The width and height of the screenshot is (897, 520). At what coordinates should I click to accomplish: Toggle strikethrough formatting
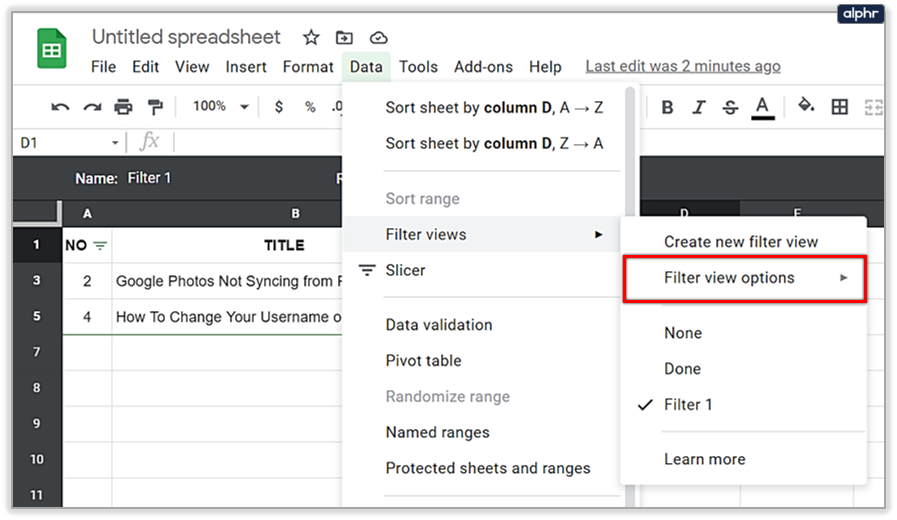click(730, 107)
